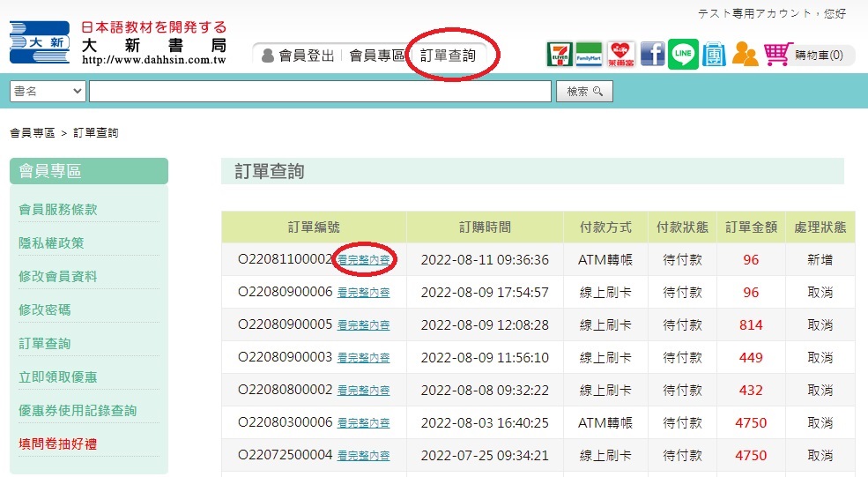Open 看完整內容 for order O22080900005
This screenshot has height=477, width=868.
[x=363, y=325]
